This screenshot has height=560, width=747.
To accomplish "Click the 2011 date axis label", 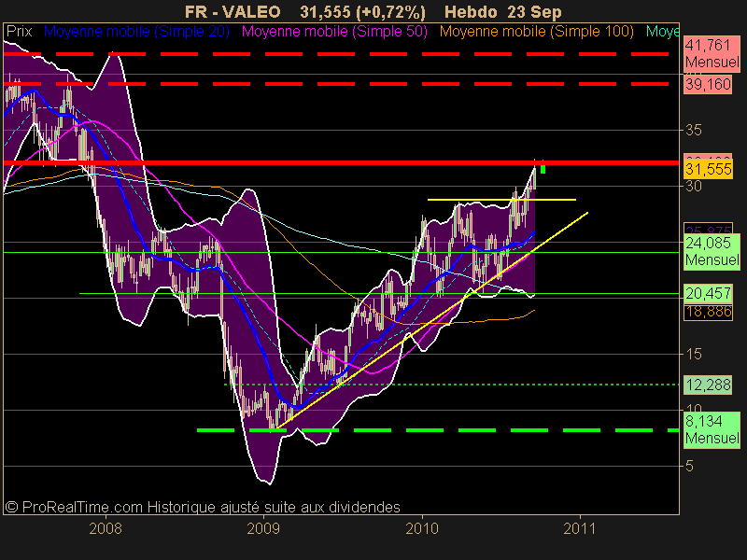I will [580, 528].
